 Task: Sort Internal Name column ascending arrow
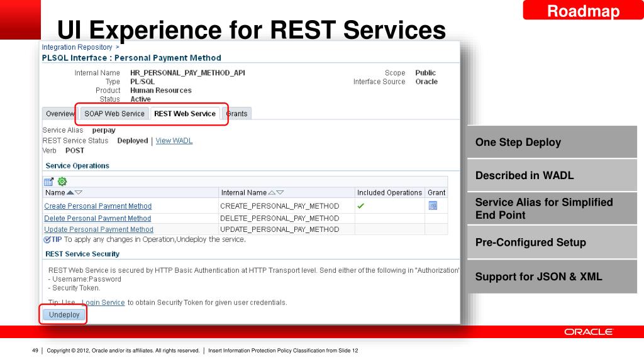coord(272,192)
